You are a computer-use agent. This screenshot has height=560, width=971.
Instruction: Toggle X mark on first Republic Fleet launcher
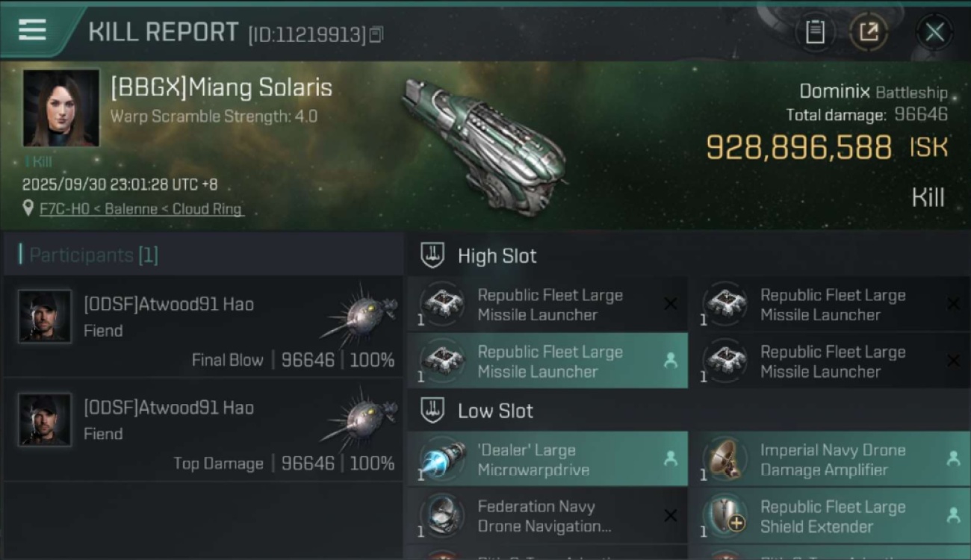tap(671, 304)
